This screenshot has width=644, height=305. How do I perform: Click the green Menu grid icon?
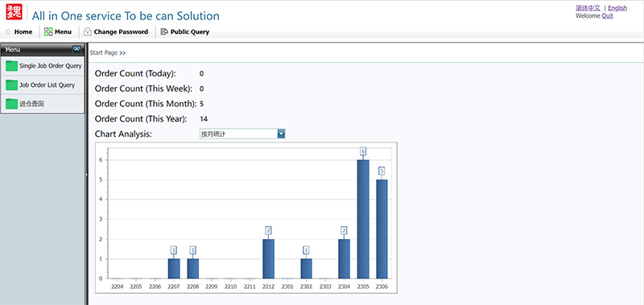48,31
